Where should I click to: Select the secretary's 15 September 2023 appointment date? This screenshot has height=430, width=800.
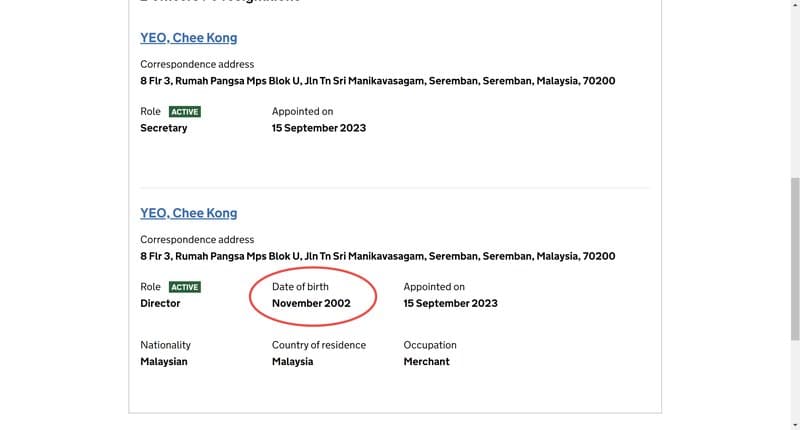coord(319,128)
